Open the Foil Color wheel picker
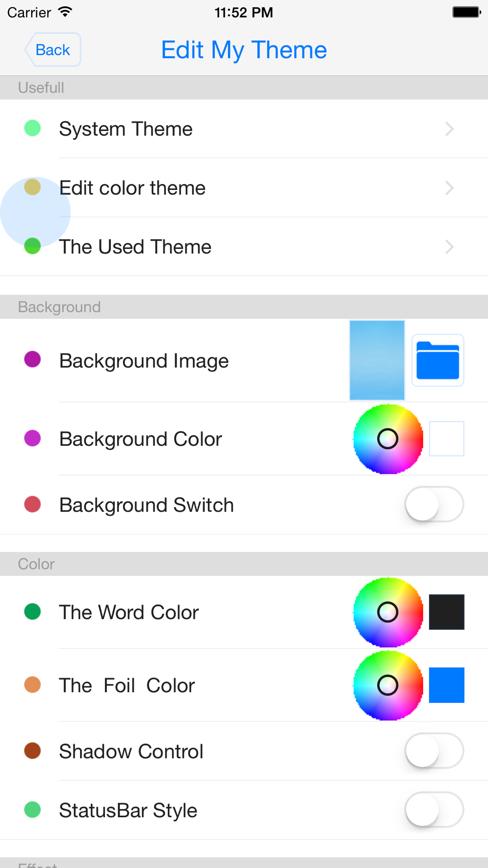The width and height of the screenshot is (488, 868). (388, 685)
